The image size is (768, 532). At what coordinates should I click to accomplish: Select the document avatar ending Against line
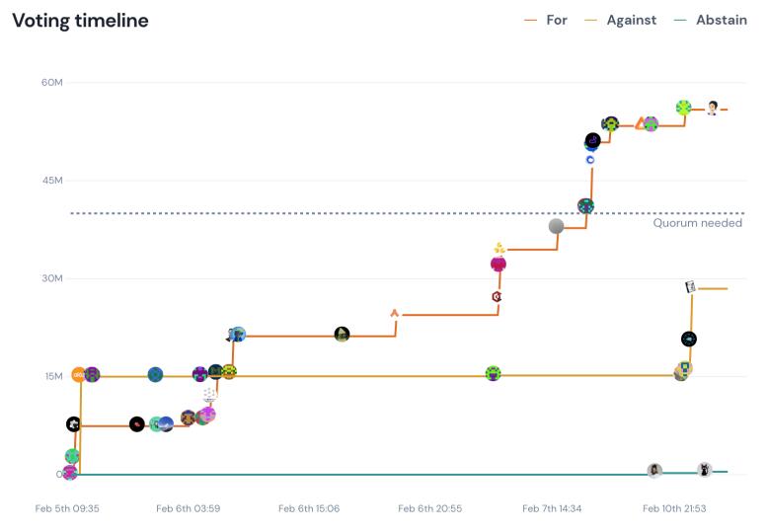(691, 287)
